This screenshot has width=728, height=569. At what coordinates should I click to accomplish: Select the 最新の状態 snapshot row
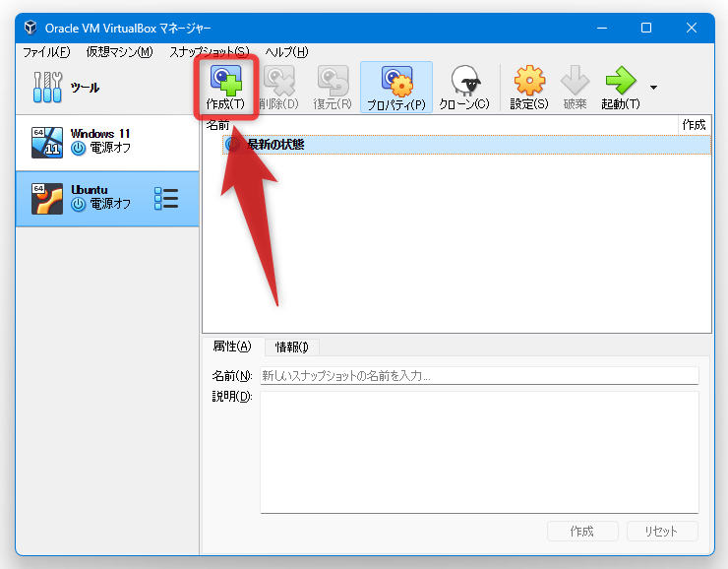[467, 145]
